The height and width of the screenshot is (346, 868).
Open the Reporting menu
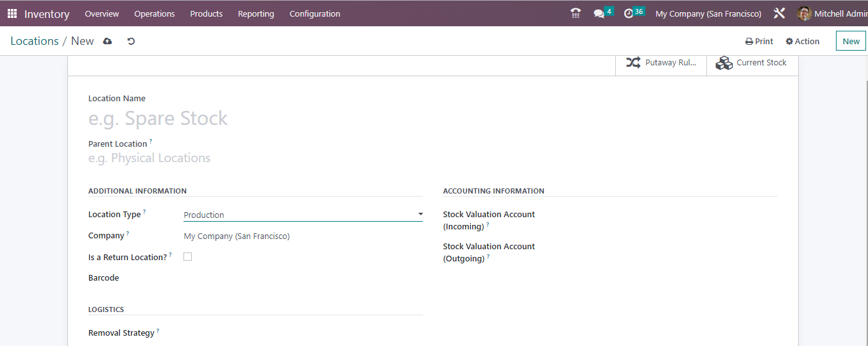tap(255, 13)
